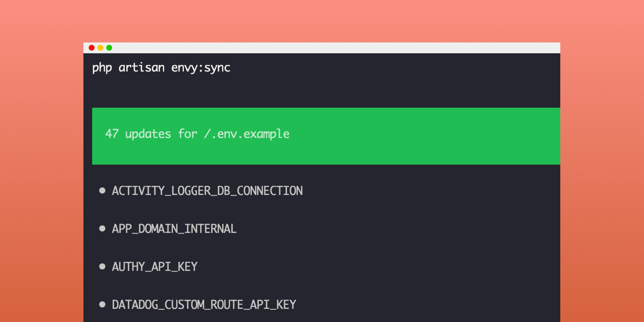Maximize the terminal via the green button
The height and width of the screenshot is (322, 644).
109,48
